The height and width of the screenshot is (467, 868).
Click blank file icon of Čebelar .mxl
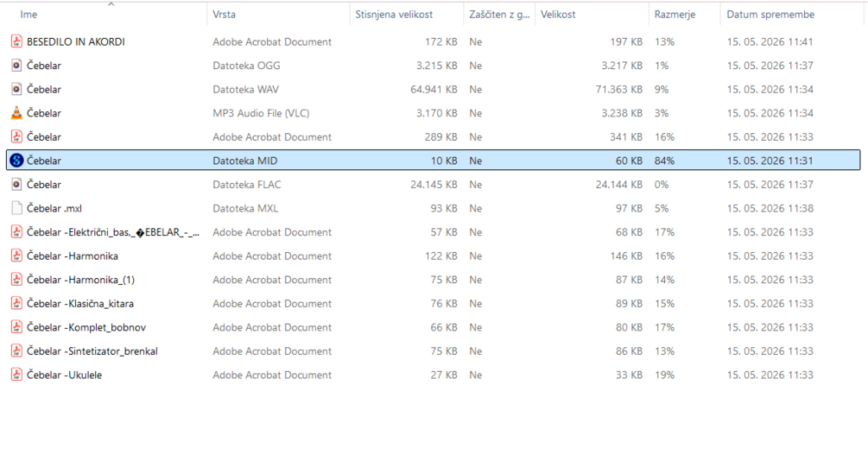pyautogui.click(x=16, y=208)
